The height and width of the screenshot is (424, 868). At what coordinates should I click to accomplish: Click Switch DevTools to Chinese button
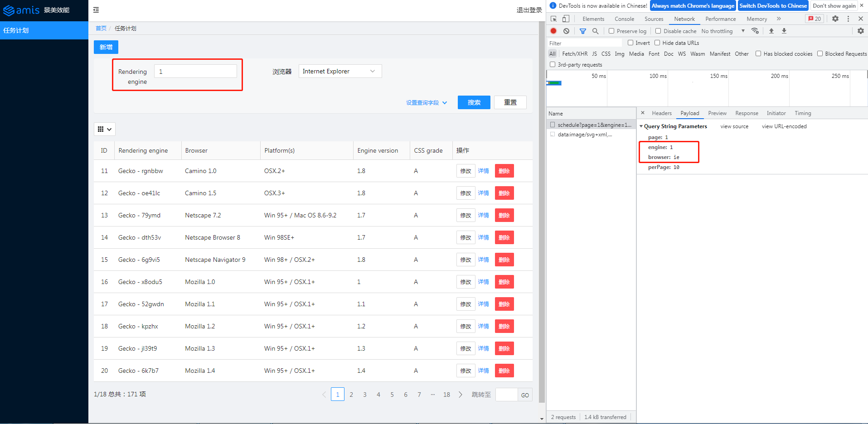[773, 5]
